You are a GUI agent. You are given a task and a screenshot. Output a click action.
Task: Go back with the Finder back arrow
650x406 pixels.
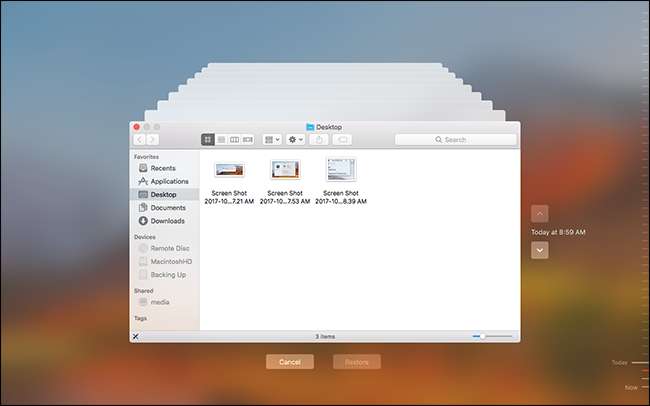139,140
